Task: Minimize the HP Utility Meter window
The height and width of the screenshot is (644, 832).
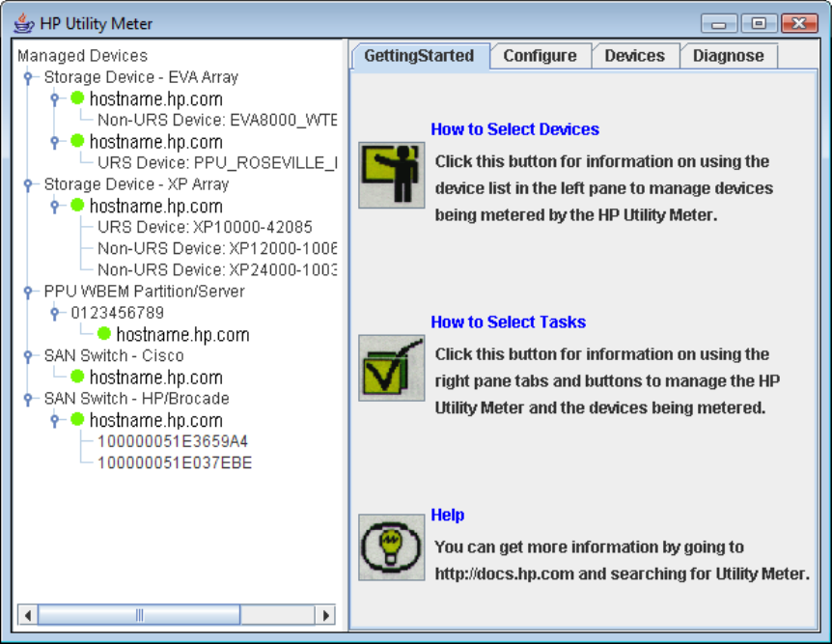Action: coord(719,23)
